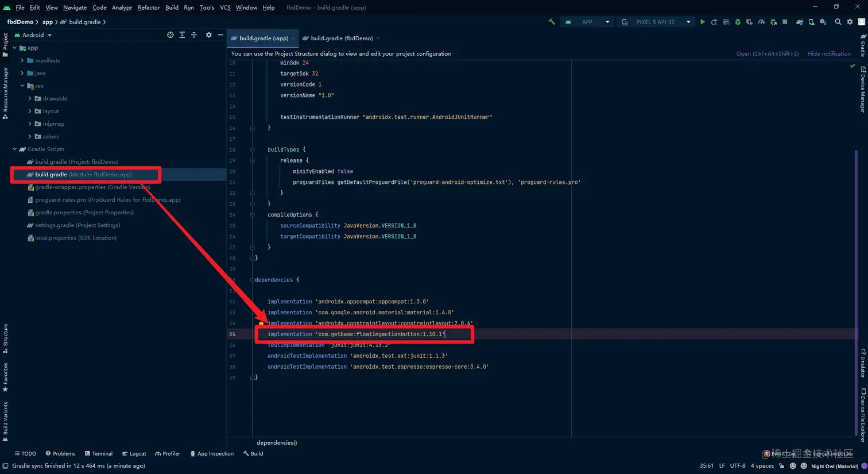The height and width of the screenshot is (474, 868).
Task: Open the APP run configuration dropdown
Action: pyautogui.click(x=587, y=22)
